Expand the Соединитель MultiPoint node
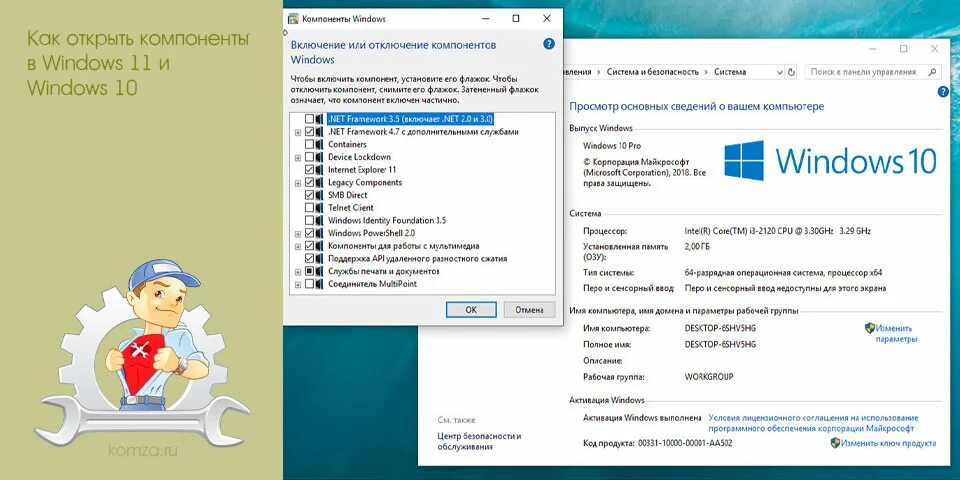The width and height of the screenshot is (960, 480). [x=298, y=284]
